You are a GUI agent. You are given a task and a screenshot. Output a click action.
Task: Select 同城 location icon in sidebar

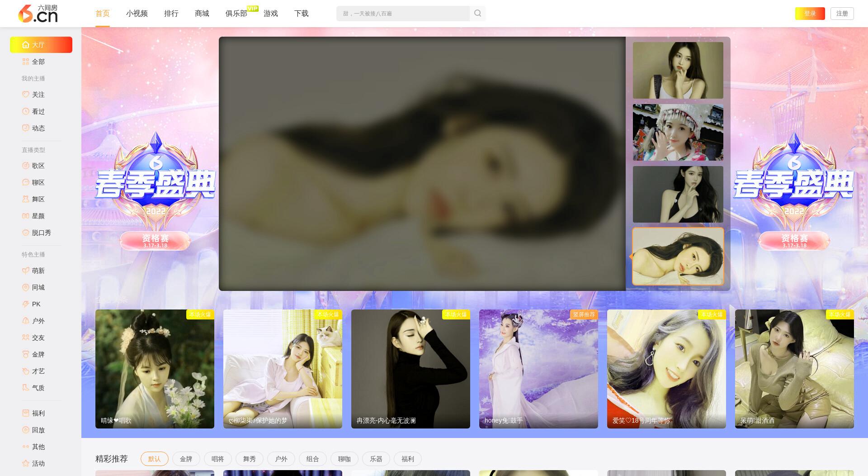click(26, 287)
